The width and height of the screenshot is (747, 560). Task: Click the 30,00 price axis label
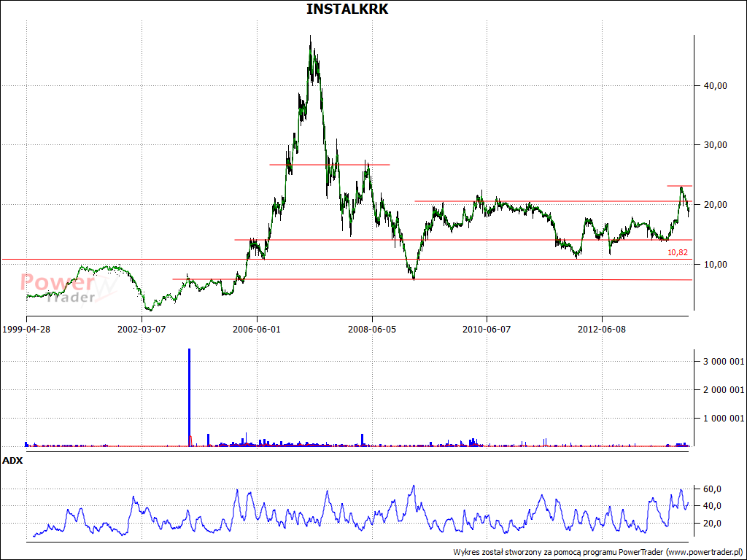pos(716,145)
